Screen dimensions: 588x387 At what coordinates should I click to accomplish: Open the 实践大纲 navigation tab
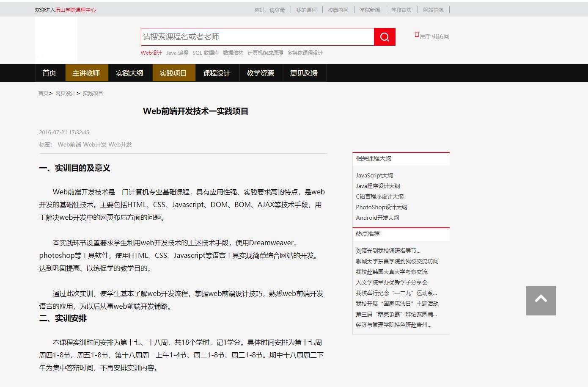coord(129,73)
